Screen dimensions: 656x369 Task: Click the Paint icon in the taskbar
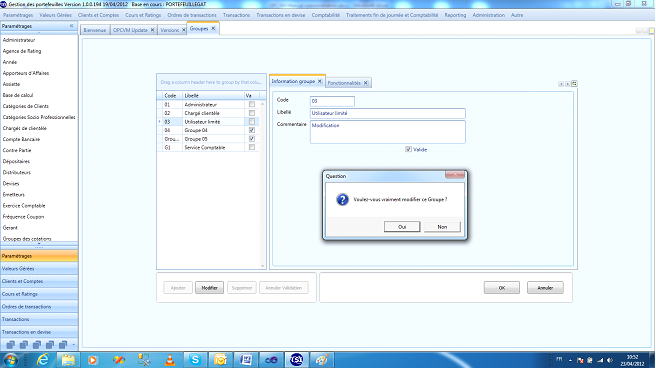[321, 359]
